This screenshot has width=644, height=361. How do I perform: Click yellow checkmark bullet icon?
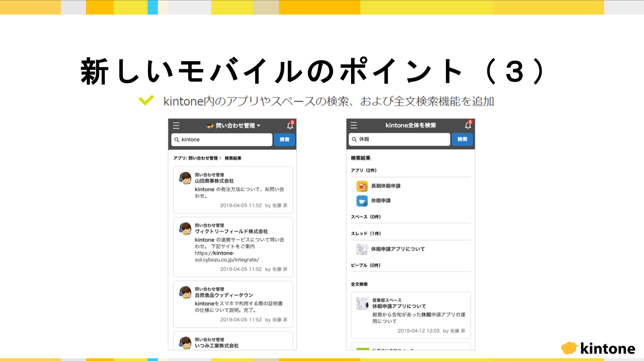(x=146, y=100)
